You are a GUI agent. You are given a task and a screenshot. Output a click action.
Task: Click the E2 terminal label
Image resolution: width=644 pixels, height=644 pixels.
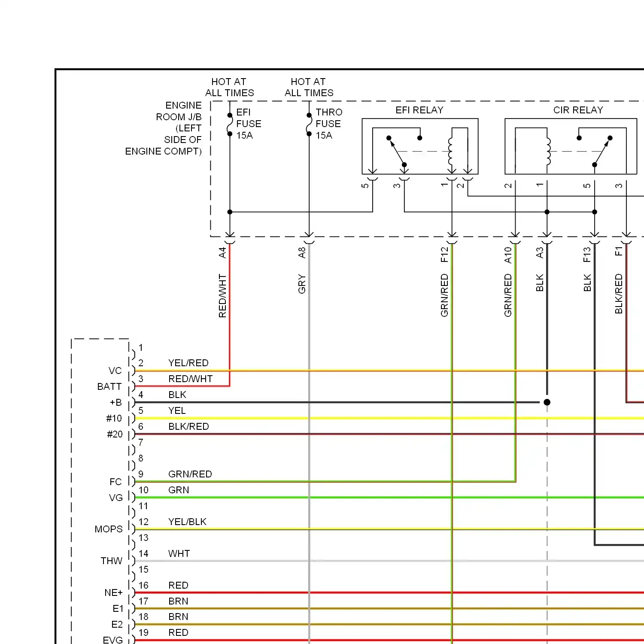coord(117,625)
